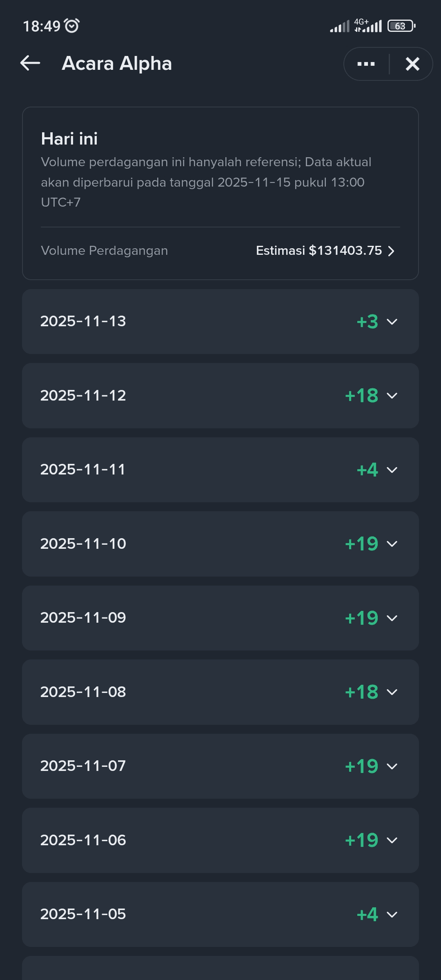This screenshot has height=980, width=441.
Task: Tap the Hari ini card heading
Action: (x=69, y=139)
